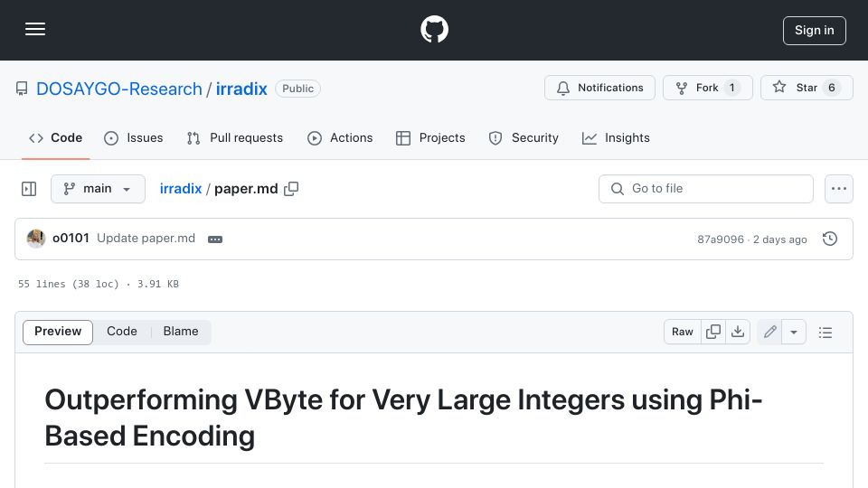Open the more file actions ellipsis menu
868x488 pixels.
tap(839, 189)
